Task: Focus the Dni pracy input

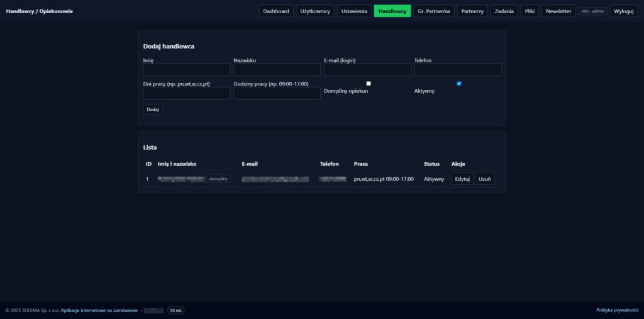Action: (x=187, y=93)
